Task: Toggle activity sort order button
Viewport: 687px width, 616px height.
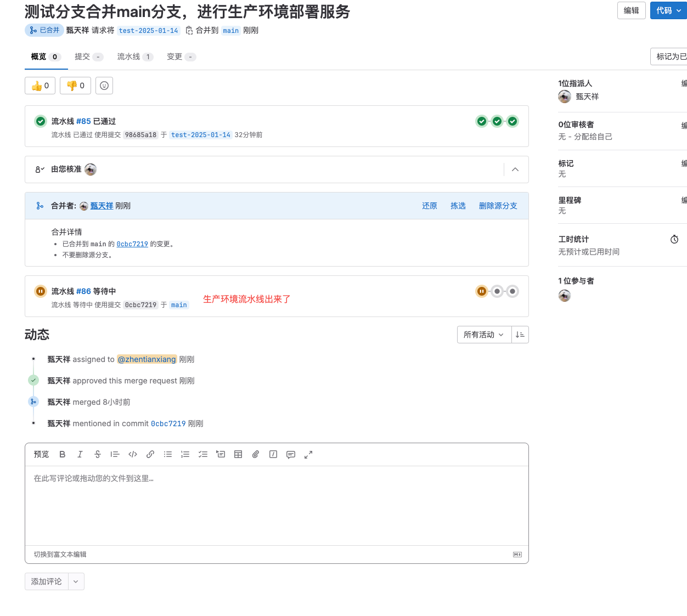Action: coord(520,335)
